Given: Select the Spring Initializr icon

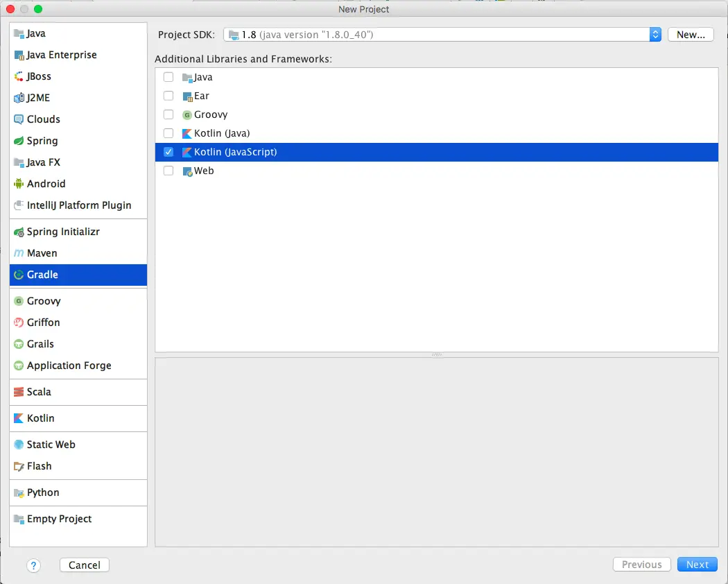Looking at the screenshot, I should 19,232.
